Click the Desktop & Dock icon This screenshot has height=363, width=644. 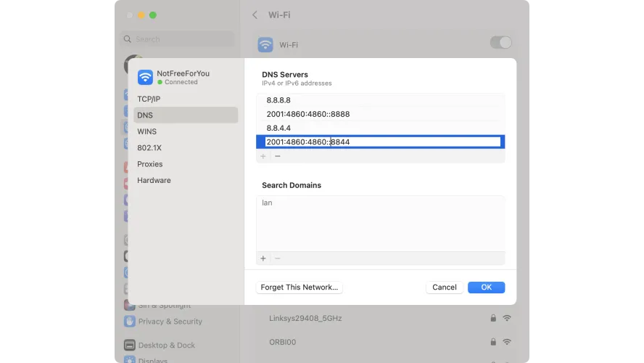tap(130, 345)
